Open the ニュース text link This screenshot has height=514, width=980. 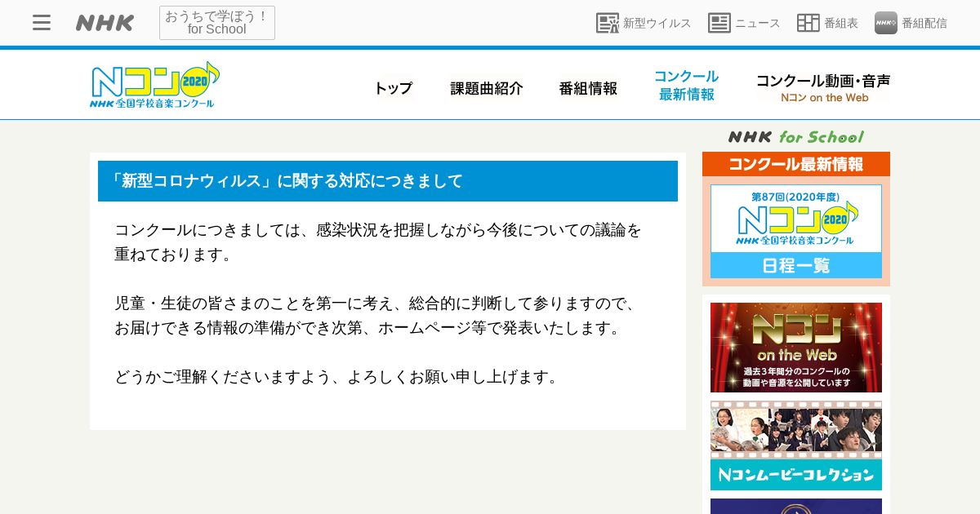tap(758, 23)
